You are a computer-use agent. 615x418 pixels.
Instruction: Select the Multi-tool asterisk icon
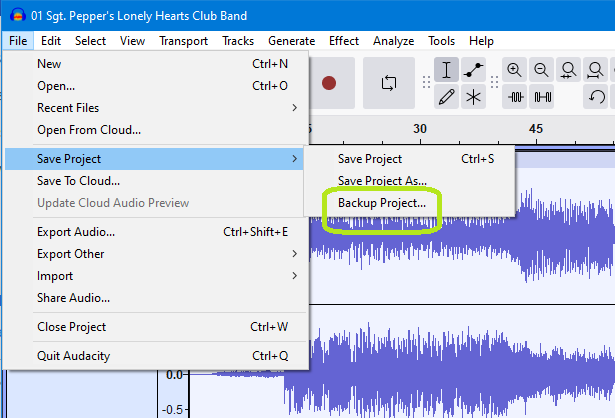pos(473,97)
